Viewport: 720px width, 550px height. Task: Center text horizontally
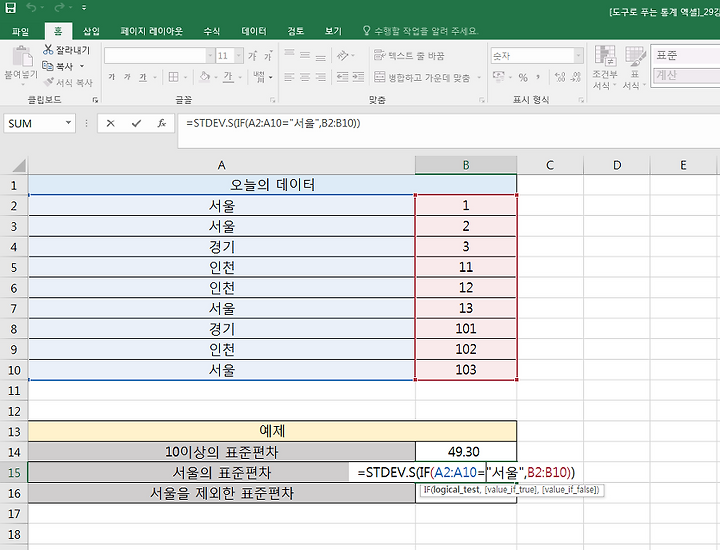pyautogui.click(x=305, y=77)
